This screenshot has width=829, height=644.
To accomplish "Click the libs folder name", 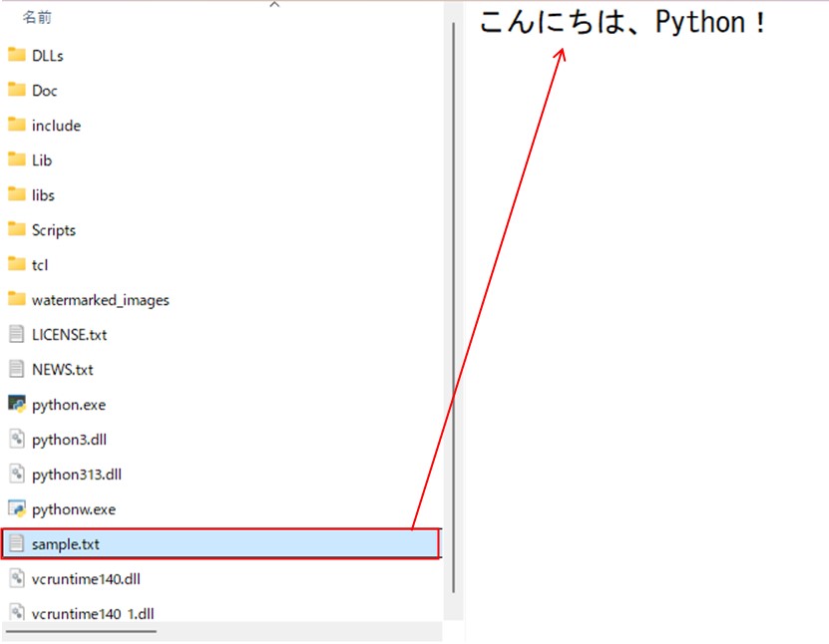I will pos(43,195).
